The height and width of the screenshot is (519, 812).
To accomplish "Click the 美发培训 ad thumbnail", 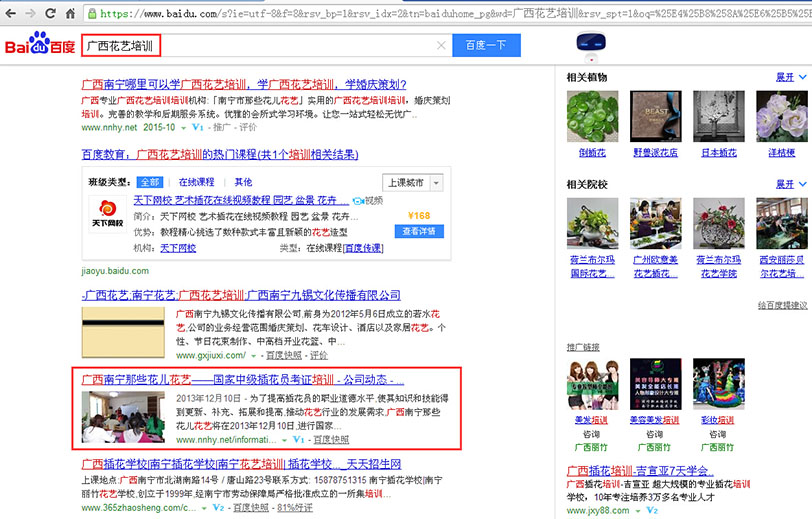I will pos(592,384).
